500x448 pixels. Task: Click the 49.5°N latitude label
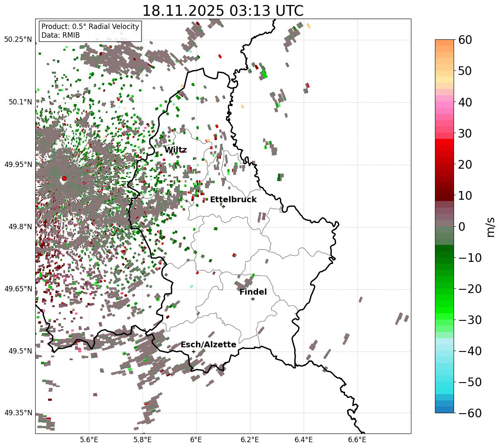19,351
